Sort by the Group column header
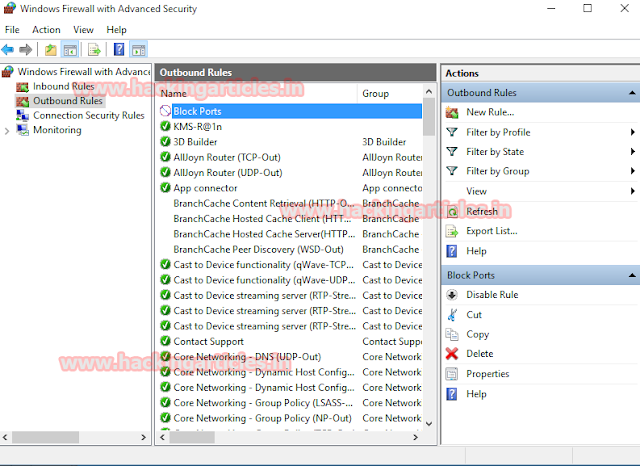Screen dimensions: 640x466 (390, 93)
